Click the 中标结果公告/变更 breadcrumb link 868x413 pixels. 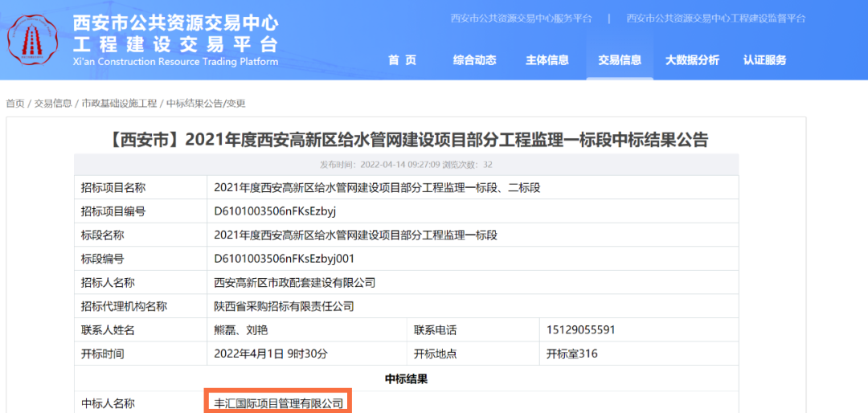point(206,103)
